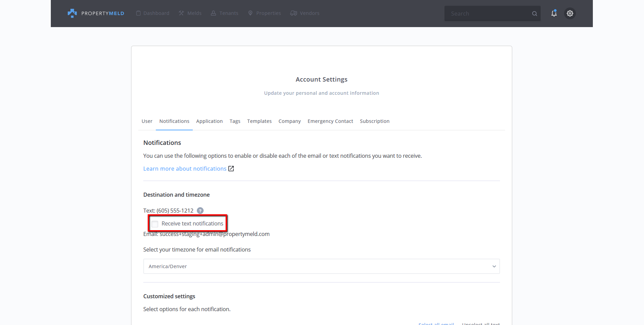
Task: Switch to the User tab
Action: coord(147,121)
